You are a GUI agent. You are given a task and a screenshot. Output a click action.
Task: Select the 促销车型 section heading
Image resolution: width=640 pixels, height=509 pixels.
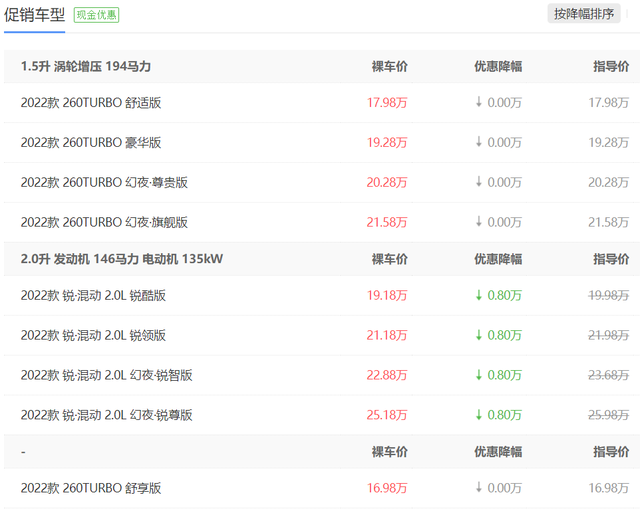(x=35, y=15)
